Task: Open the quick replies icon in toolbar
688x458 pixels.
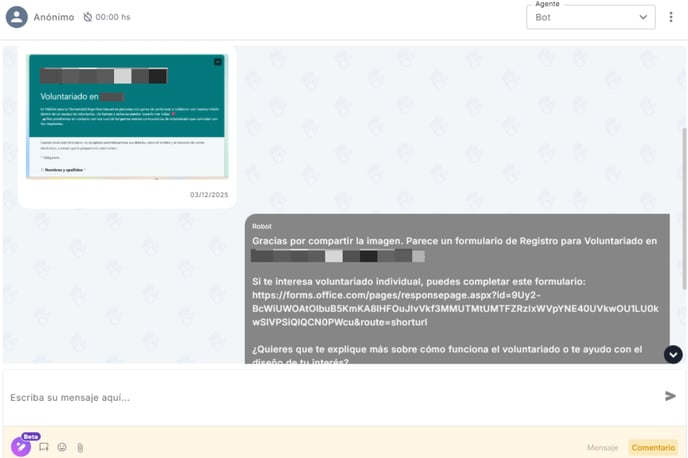Action: click(x=44, y=447)
